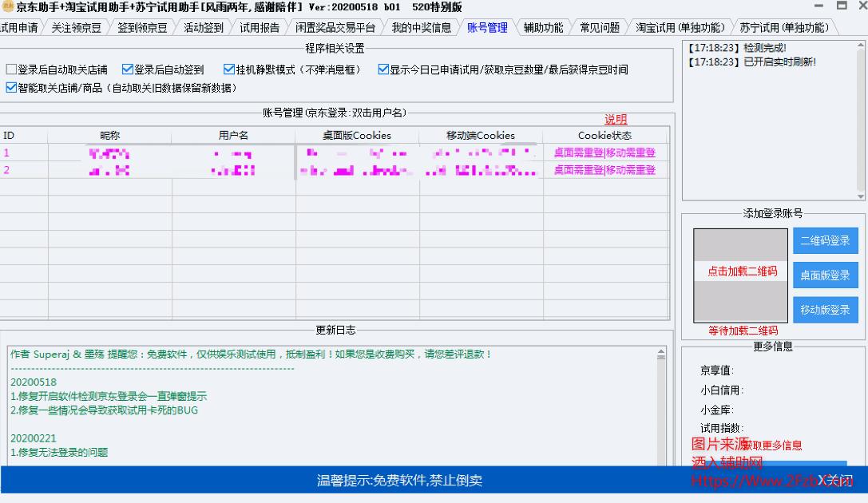Switch to 关注领京豆 tab
This screenshot has height=503, width=868.
coord(76,28)
